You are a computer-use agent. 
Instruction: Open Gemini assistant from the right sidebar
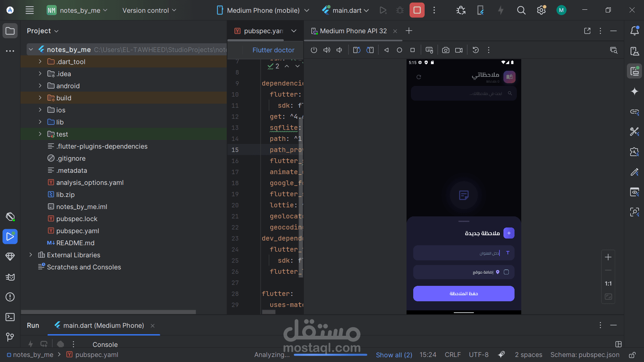tap(634, 91)
